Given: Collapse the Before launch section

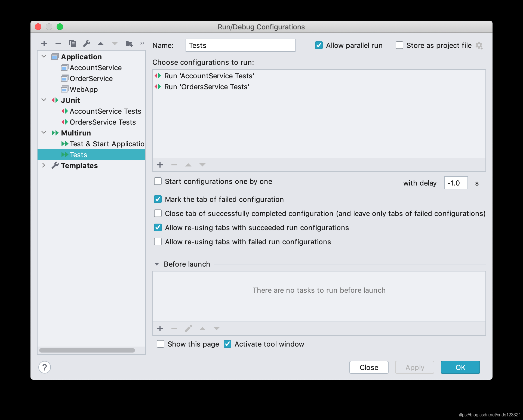Looking at the screenshot, I should [157, 264].
